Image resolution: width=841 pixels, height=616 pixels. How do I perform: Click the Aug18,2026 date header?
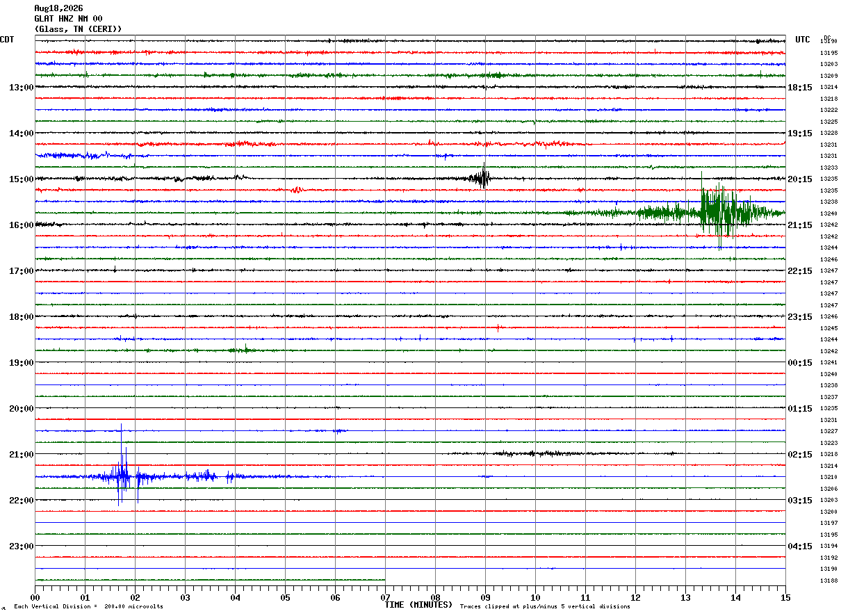(58, 8)
